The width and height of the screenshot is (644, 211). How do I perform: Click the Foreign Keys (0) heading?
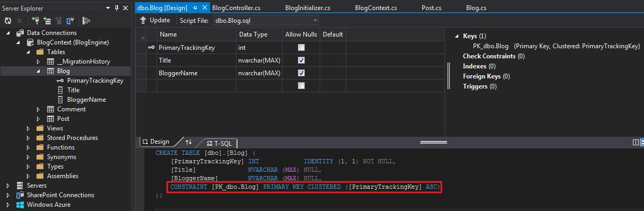pos(486,76)
